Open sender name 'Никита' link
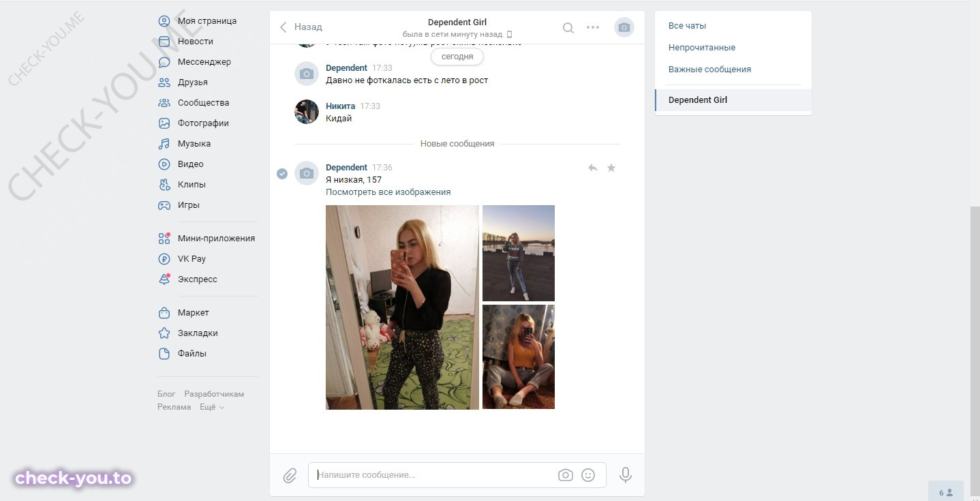The height and width of the screenshot is (501, 980). click(340, 106)
